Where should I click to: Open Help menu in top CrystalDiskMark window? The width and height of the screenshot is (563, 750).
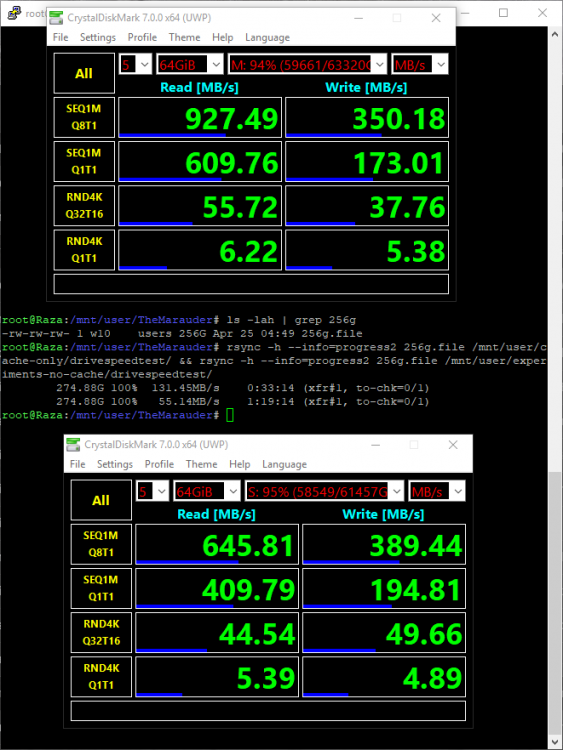[222, 37]
